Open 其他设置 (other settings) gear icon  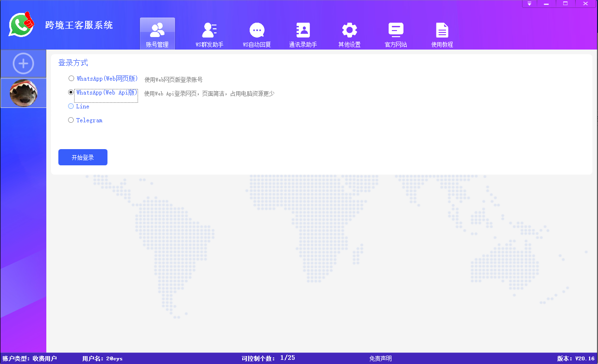click(349, 32)
